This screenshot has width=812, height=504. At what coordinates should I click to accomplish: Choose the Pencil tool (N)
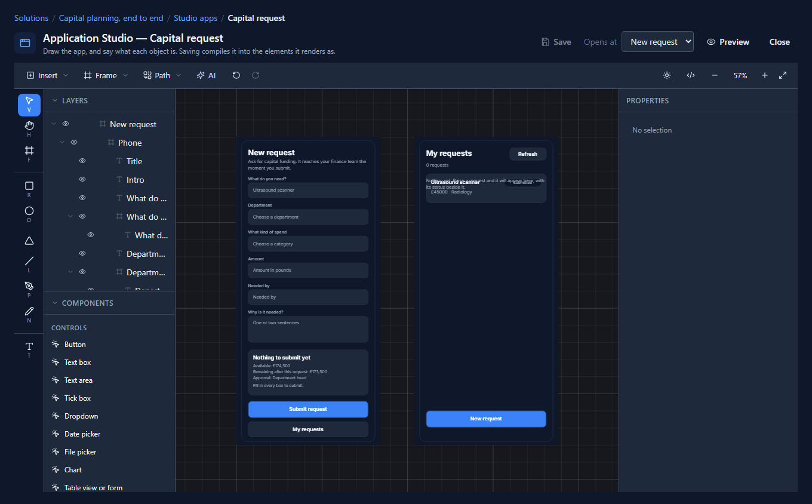pyautogui.click(x=29, y=315)
